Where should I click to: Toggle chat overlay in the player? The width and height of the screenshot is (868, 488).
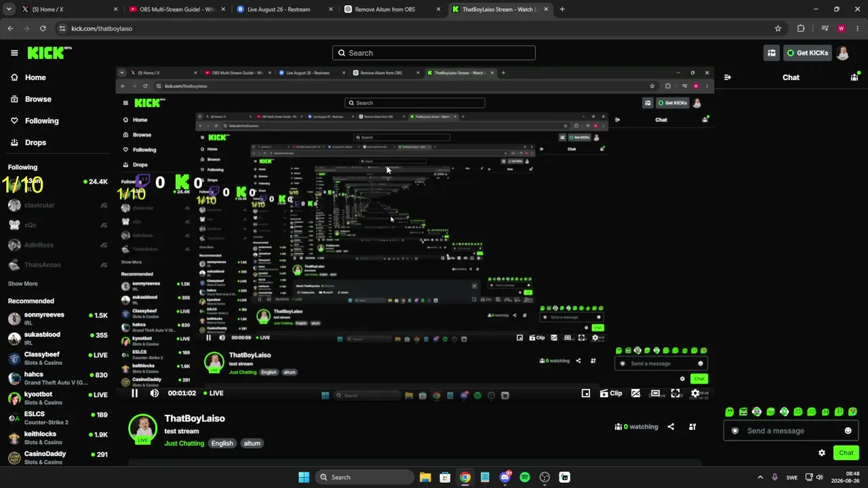pyautogui.click(x=635, y=393)
